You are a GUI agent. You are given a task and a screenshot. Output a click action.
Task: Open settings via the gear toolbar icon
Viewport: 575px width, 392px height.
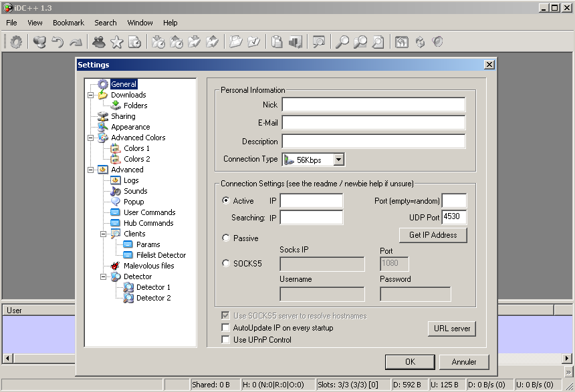pos(16,42)
